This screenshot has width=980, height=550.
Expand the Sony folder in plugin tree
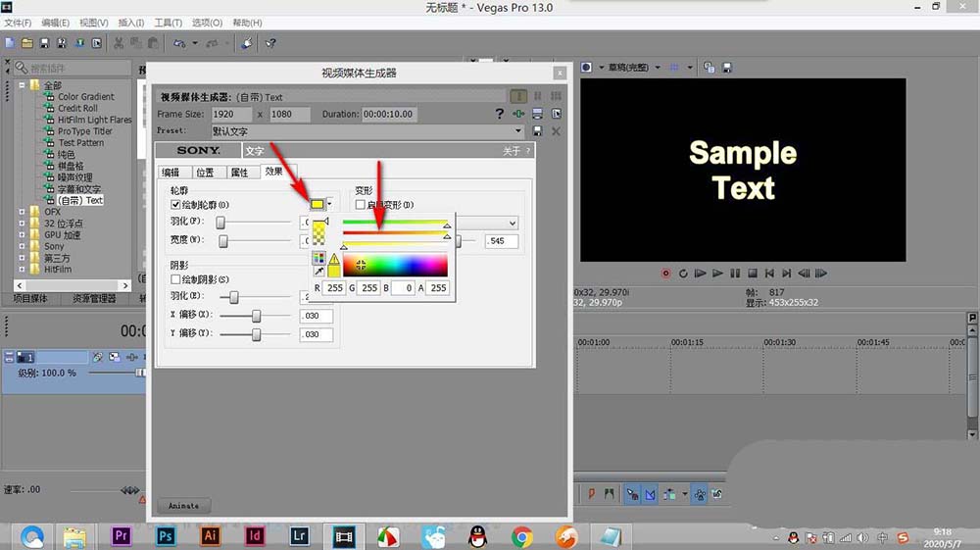point(22,246)
